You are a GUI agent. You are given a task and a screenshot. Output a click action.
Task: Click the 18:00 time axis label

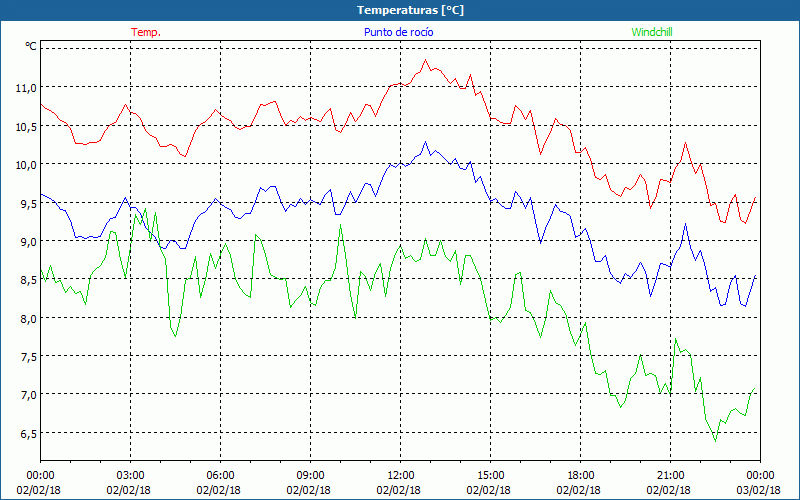pyautogui.click(x=581, y=476)
